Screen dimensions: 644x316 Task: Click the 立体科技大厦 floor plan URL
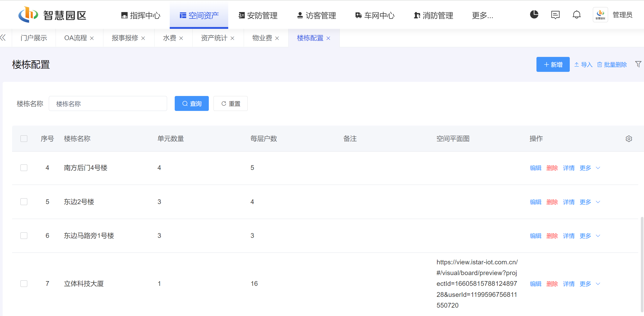click(x=477, y=284)
